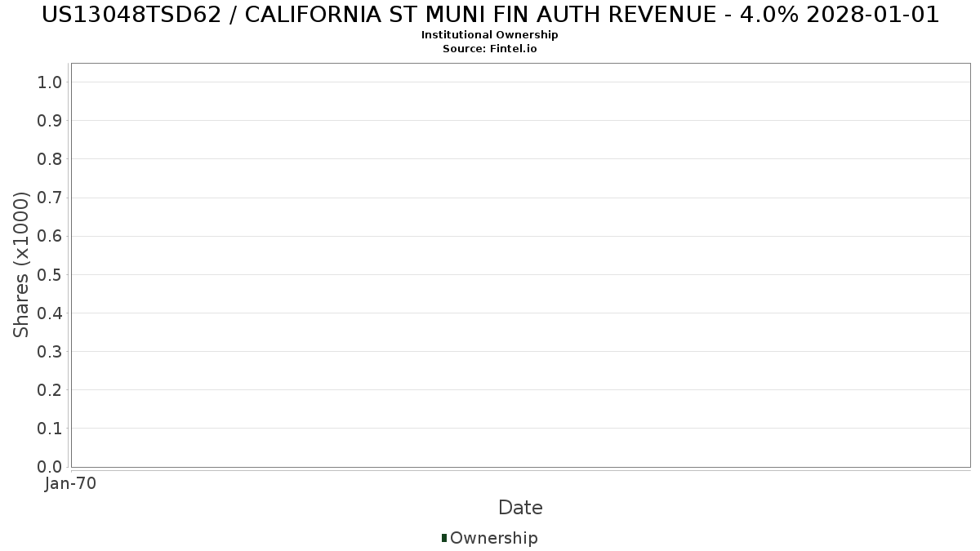Screen dimensions: 980x551
Task: Click the 0.5 y-axis tick label
Action: 50,274
